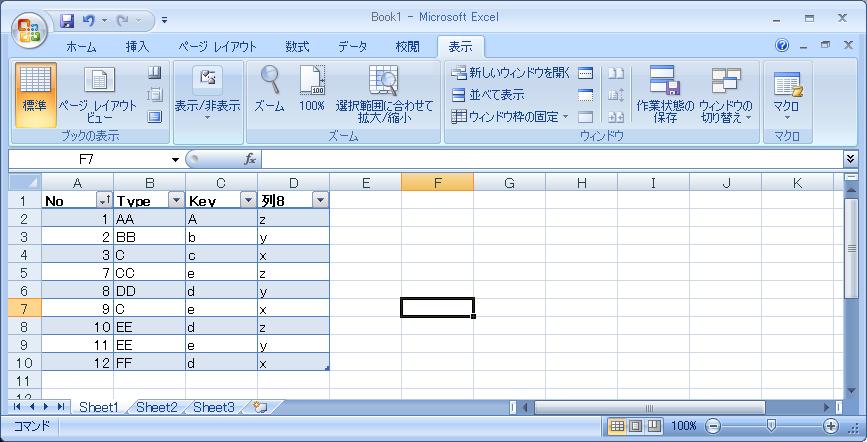Click reset window position icon
The height and width of the screenshot is (442, 867).
(616, 117)
